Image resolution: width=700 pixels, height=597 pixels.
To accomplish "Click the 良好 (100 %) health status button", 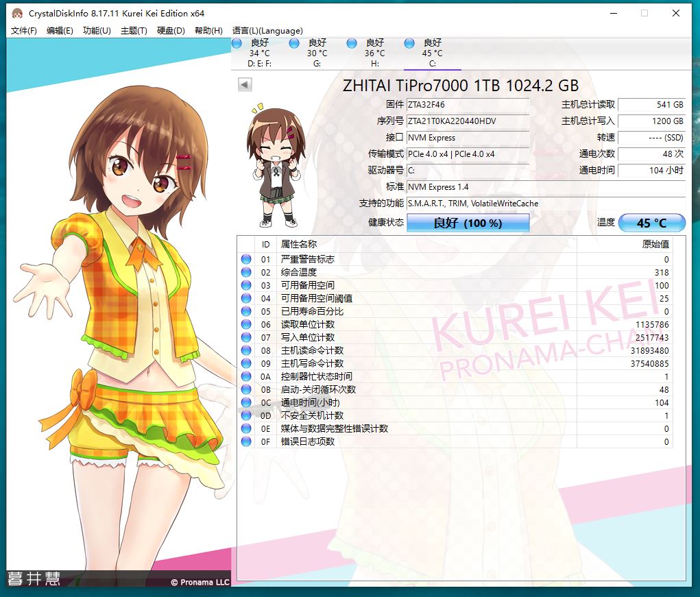I will pyautogui.click(x=468, y=223).
